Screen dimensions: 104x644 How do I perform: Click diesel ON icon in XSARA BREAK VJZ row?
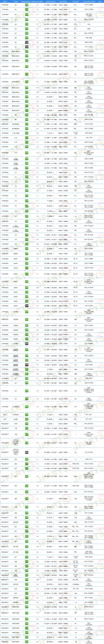click(27, 365)
